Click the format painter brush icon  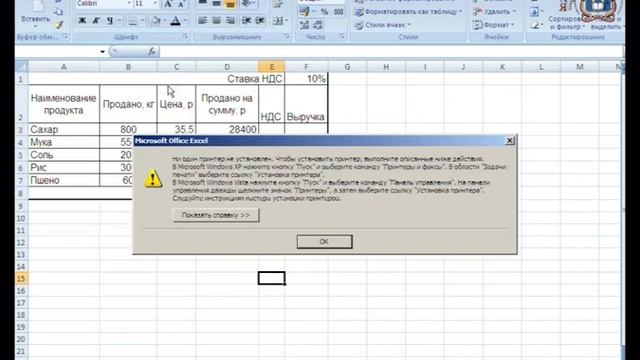(x=59, y=25)
